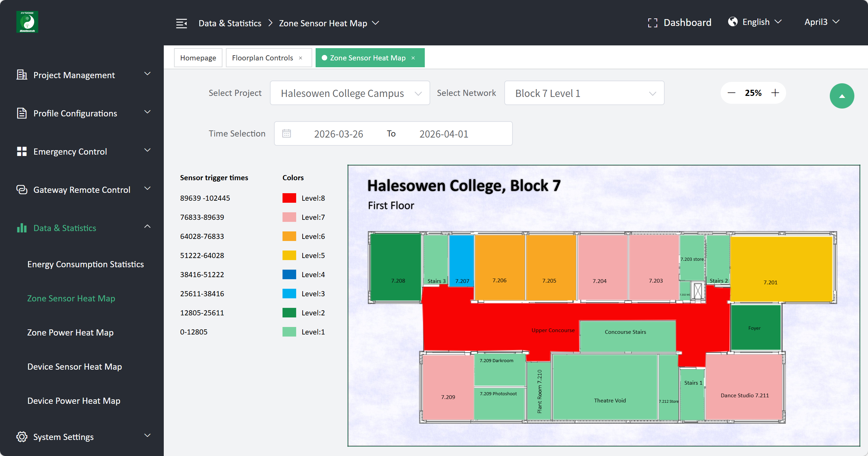Click the Plant Room 7.210 zone

click(539, 391)
